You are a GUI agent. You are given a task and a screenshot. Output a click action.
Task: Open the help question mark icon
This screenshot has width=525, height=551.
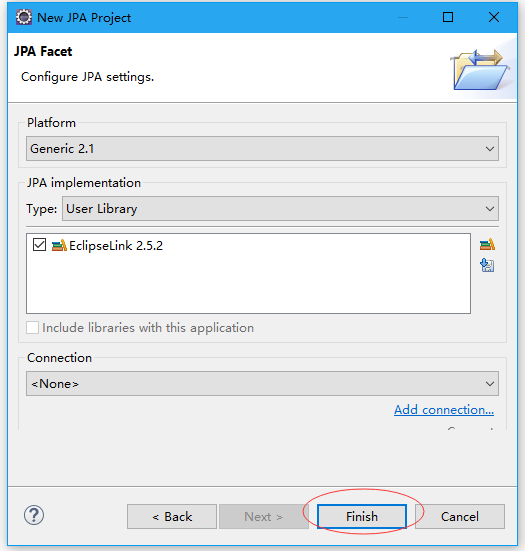pyautogui.click(x=34, y=516)
